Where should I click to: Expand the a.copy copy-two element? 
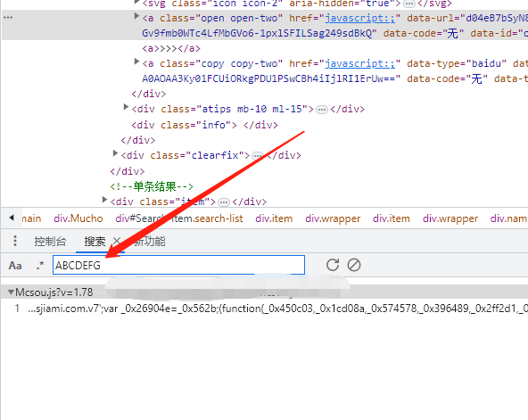136,62
